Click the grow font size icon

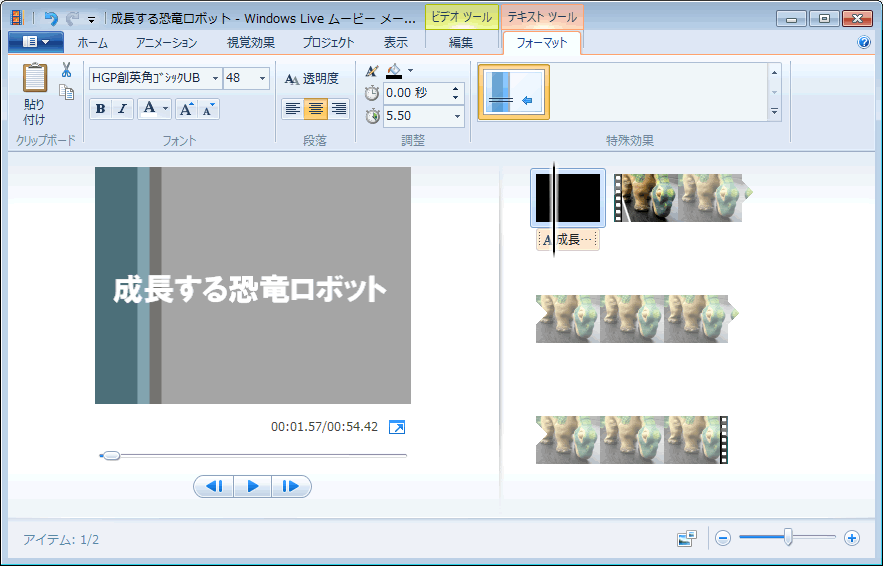click(186, 109)
